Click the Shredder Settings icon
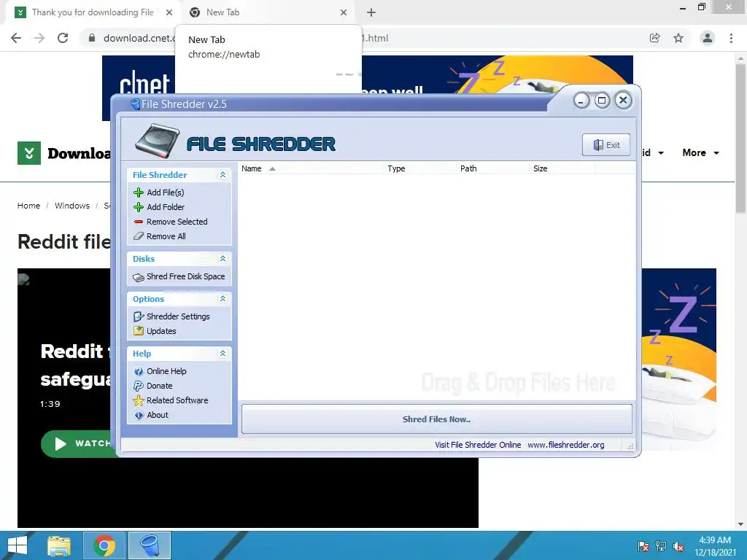Screen dimensions: 747x560 point(139,316)
